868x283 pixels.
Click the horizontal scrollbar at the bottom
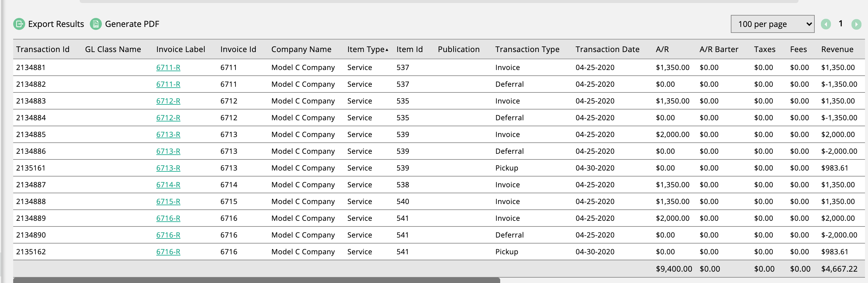point(256,280)
